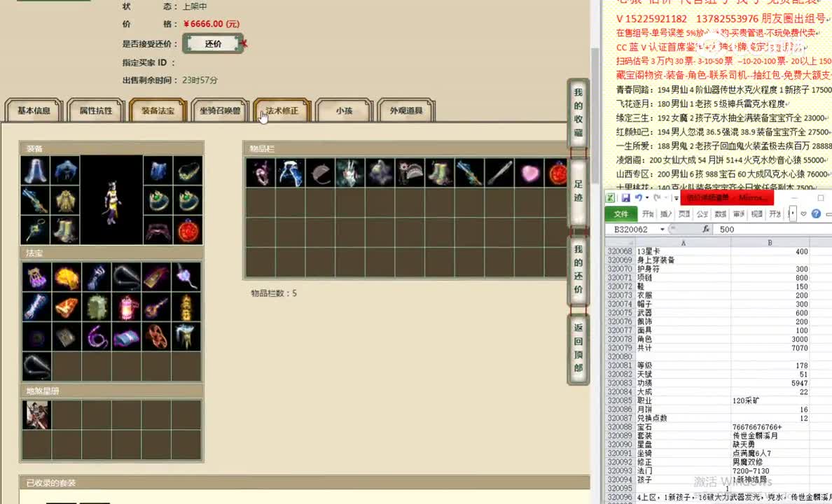832x504 pixels.
Task: Click the golden glove icon under 法宝
Action: (x=67, y=278)
